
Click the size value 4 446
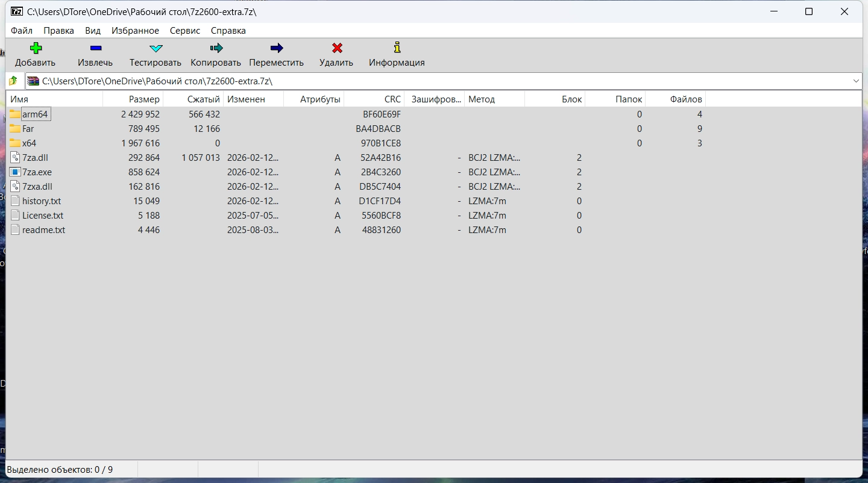tap(149, 230)
